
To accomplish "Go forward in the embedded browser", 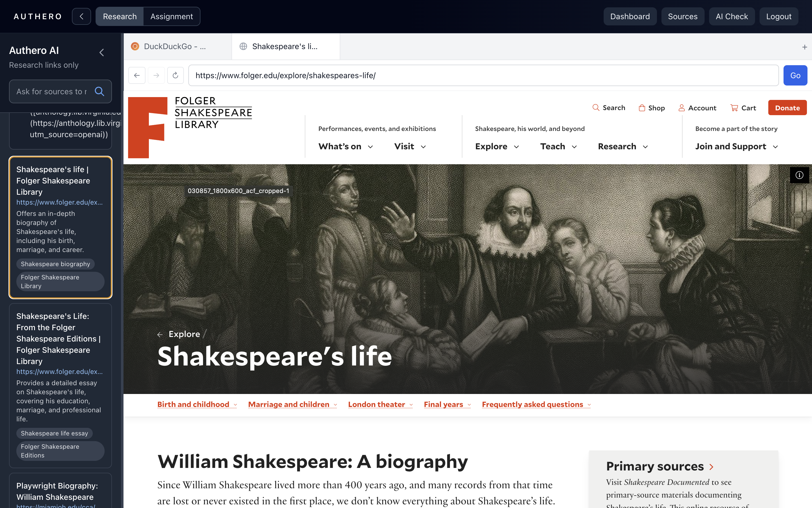I will [156, 75].
